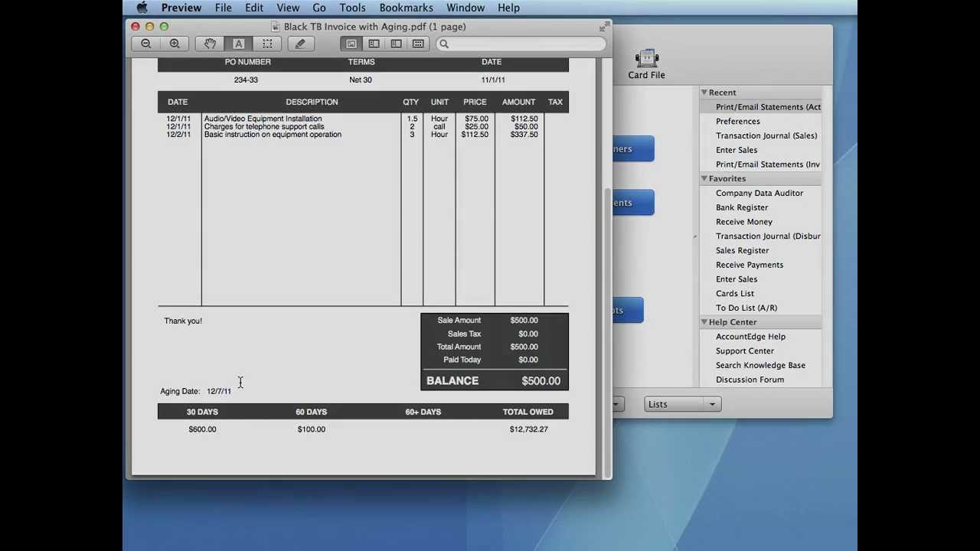Screen dimensions: 980x551
Task: Click the Total Owed $12,732.27 value
Action: tap(529, 429)
